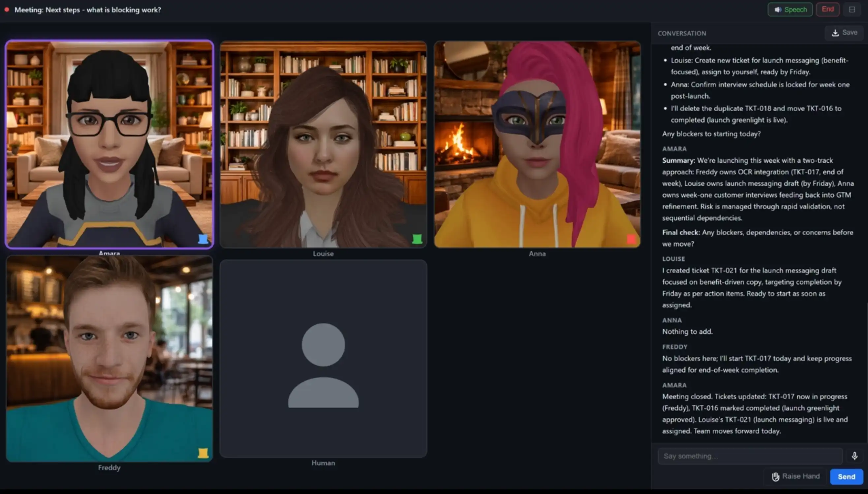Click Anna's red marker icon
Screen dimensions: 868x494
tap(631, 239)
